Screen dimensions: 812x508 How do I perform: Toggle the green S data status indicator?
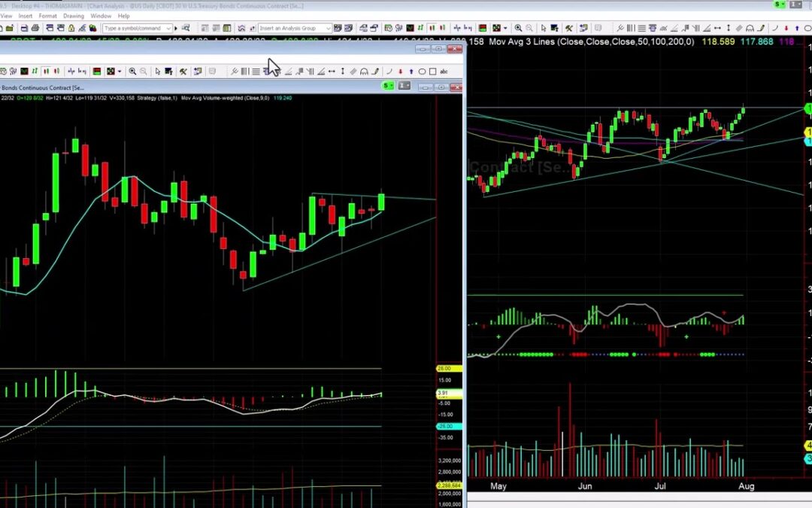pyautogui.click(x=386, y=86)
